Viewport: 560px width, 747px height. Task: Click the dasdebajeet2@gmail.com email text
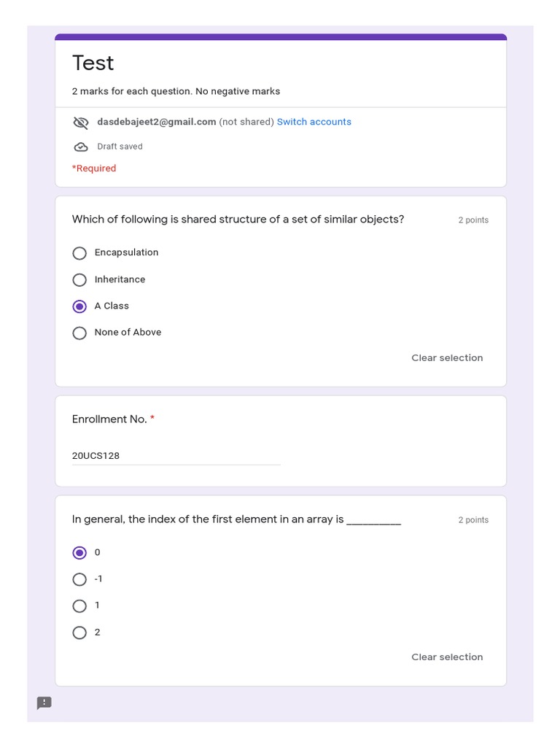coord(156,122)
